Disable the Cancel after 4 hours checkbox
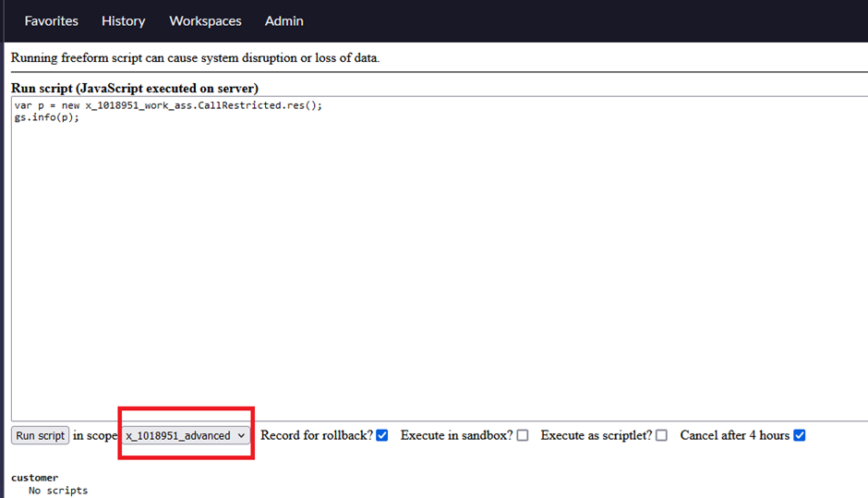Screen dimensions: 868x498 click(x=800, y=436)
